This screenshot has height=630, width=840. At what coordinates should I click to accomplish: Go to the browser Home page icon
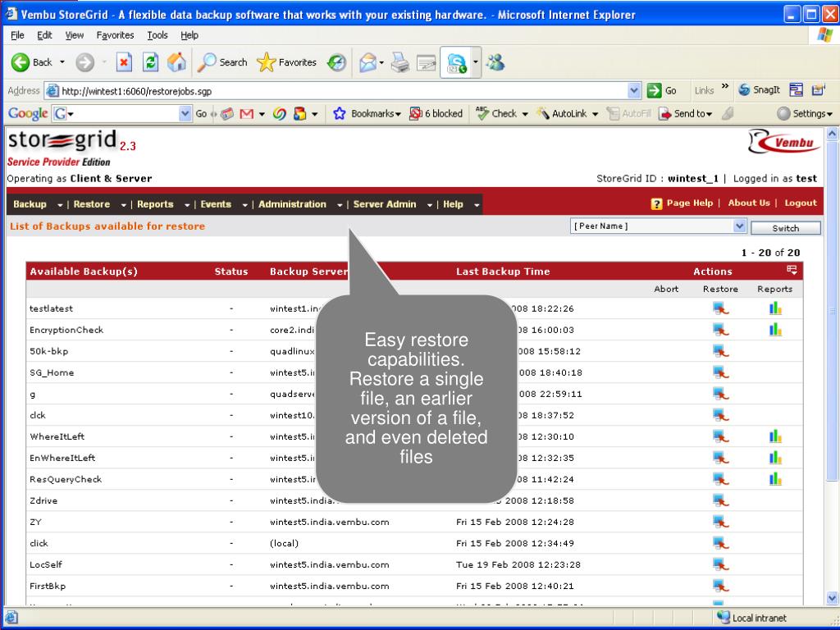point(176,62)
